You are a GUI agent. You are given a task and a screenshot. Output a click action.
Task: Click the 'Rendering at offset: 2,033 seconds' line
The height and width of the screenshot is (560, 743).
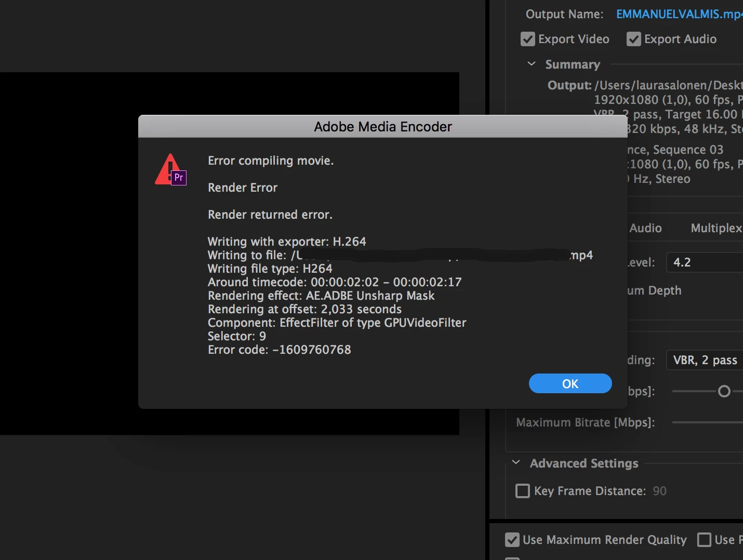(x=304, y=309)
